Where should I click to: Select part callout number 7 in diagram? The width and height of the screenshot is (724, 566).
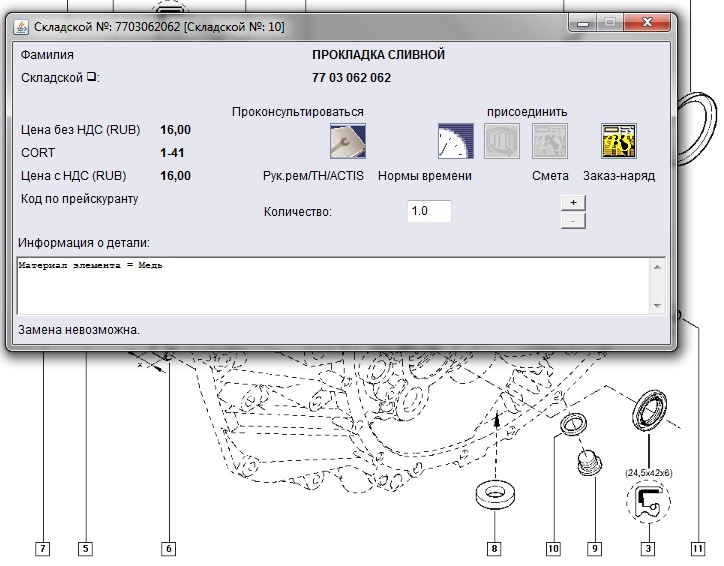pyautogui.click(x=43, y=548)
